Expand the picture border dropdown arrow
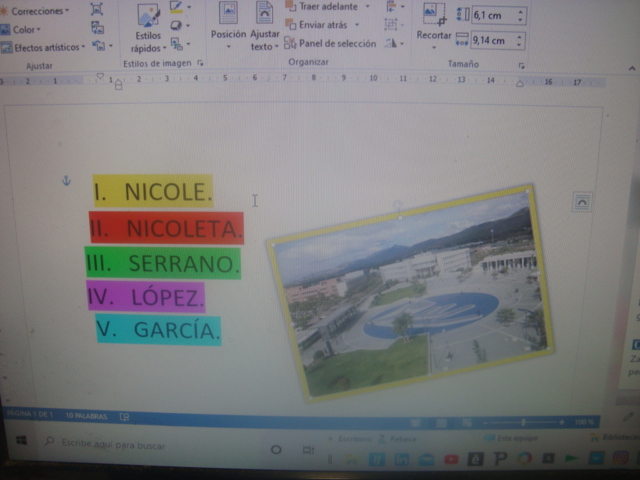This screenshot has height=480, width=640. (189, 7)
